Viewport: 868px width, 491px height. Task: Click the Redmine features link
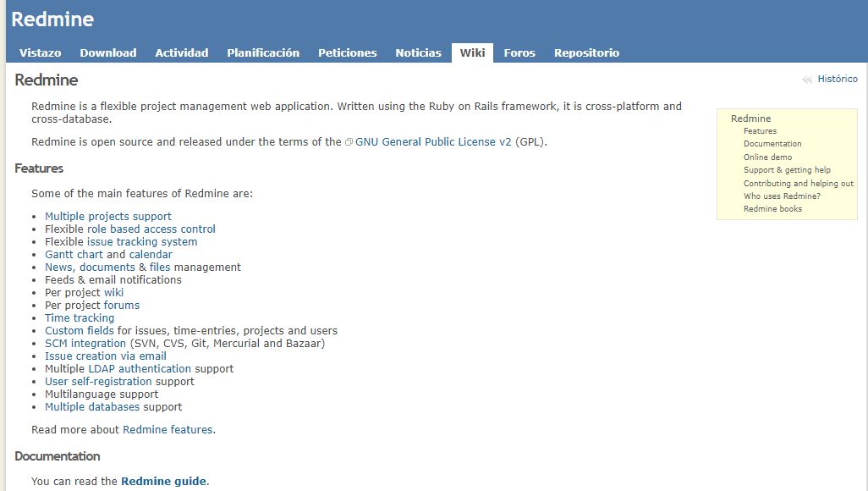coord(168,429)
